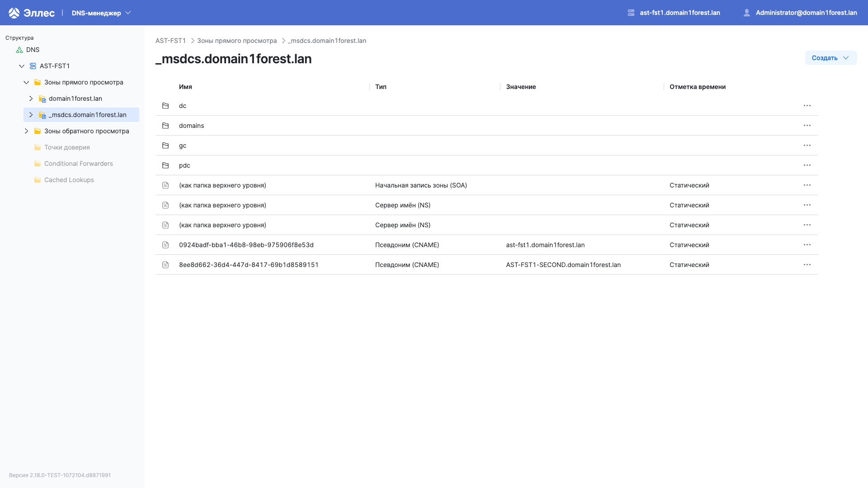The height and width of the screenshot is (488, 868).
Task: Click the record icon on the 0924badf CNAME row
Action: coord(165,245)
